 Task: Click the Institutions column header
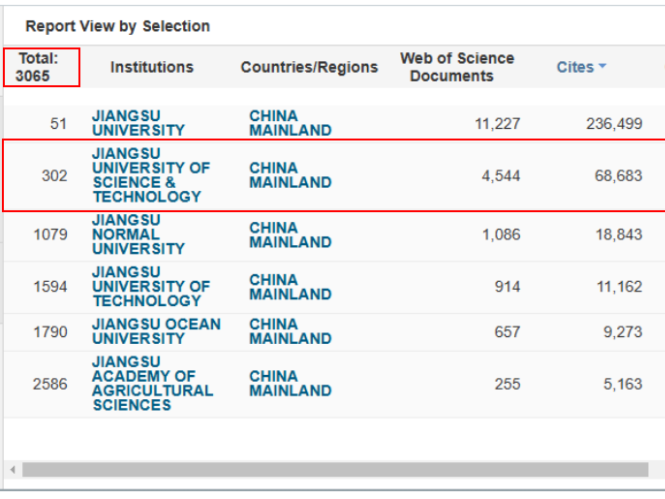tap(152, 67)
